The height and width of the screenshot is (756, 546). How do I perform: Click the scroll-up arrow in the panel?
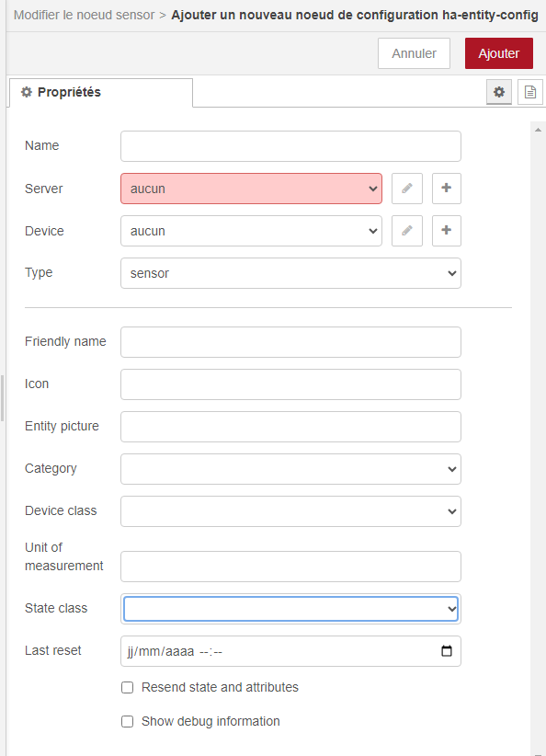click(539, 130)
